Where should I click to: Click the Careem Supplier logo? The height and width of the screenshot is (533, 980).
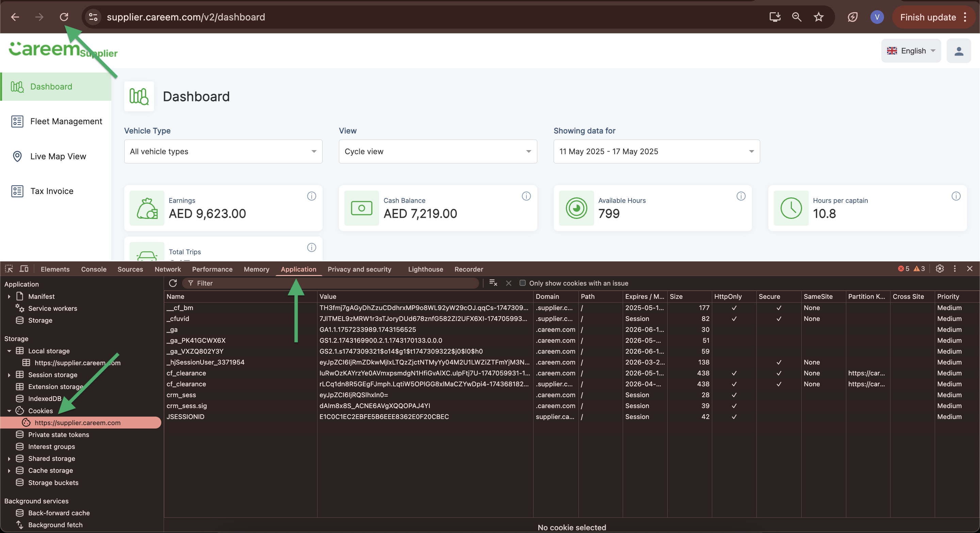[63, 50]
